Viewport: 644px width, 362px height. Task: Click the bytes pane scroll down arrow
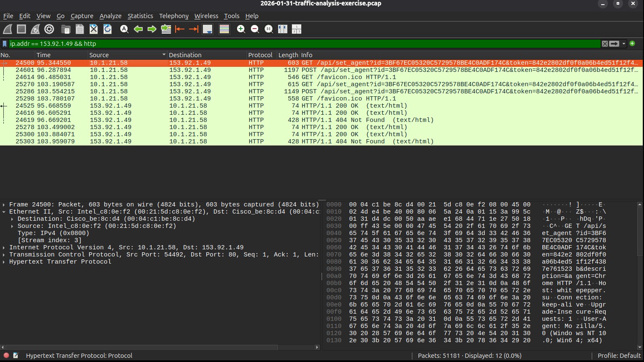click(640, 347)
